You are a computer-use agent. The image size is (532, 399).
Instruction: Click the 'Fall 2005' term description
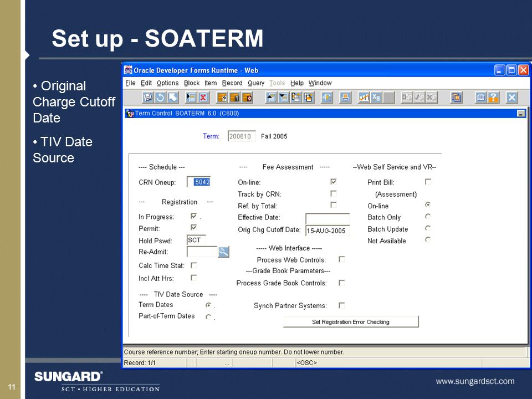(x=274, y=136)
